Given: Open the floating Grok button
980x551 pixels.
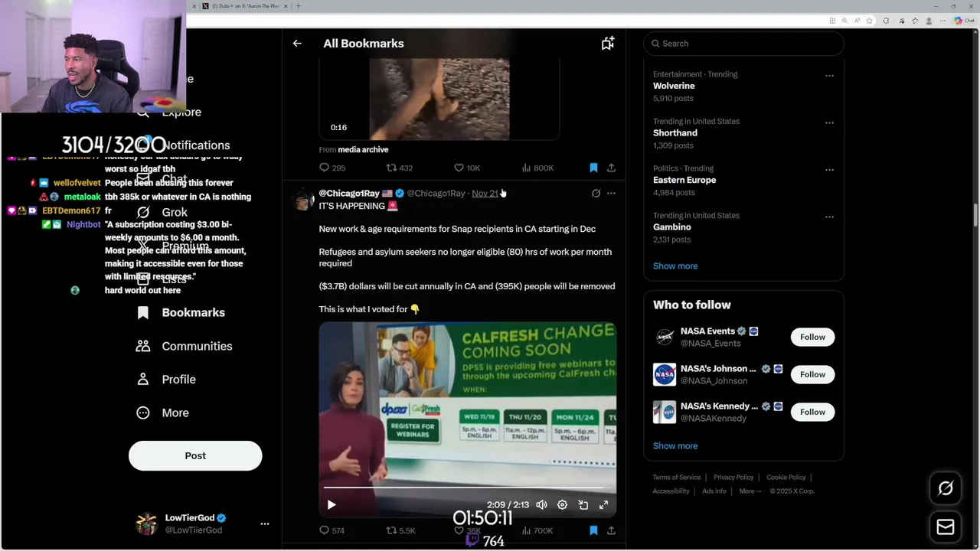Looking at the screenshot, I should pos(946,488).
